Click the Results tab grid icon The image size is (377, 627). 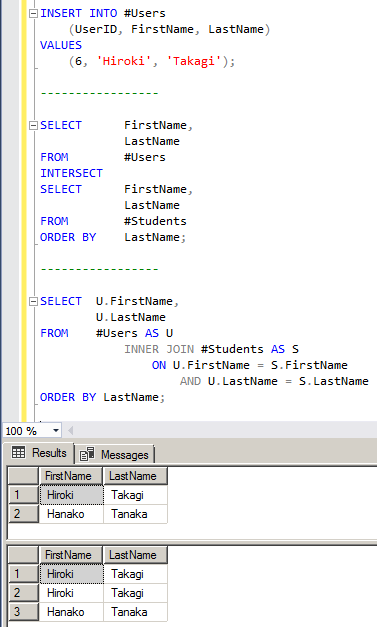click(x=18, y=453)
